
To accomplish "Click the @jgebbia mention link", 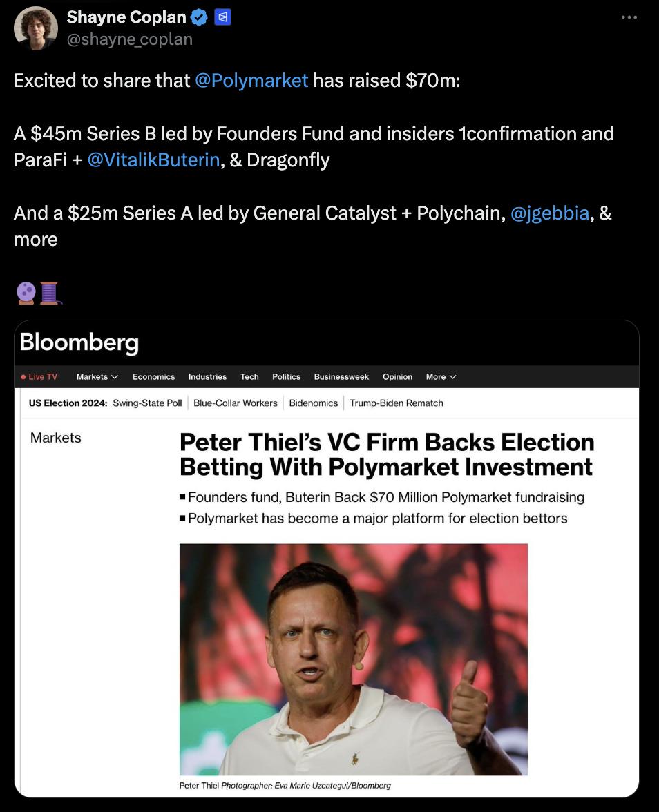I will [x=549, y=213].
